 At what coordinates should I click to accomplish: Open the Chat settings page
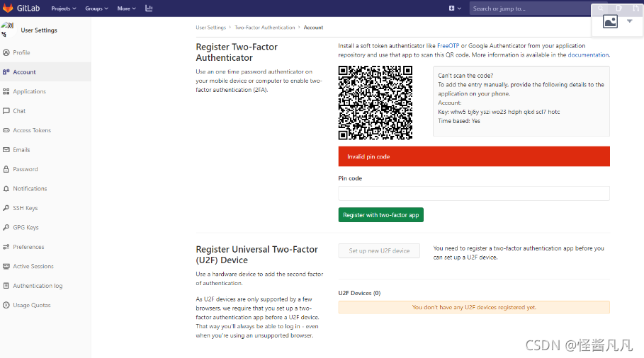19,110
